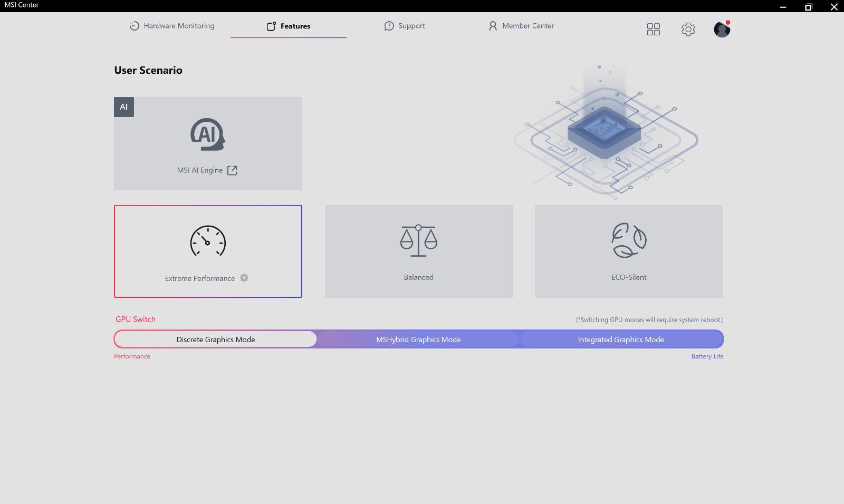Go to the Member Center tab
Screen dimensions: 844x504
point(521,26)
